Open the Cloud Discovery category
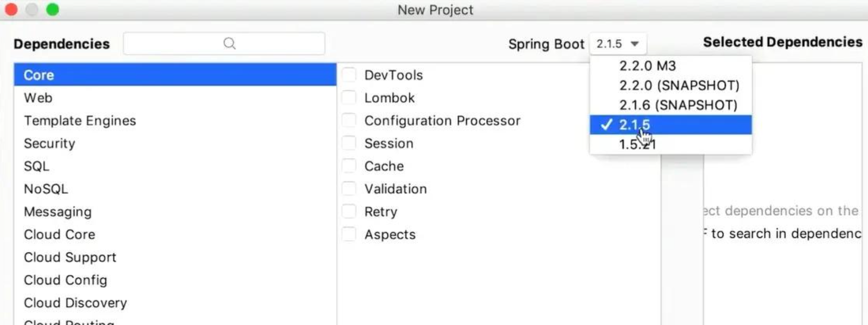868x325 pixels. [x=76, y=303]
